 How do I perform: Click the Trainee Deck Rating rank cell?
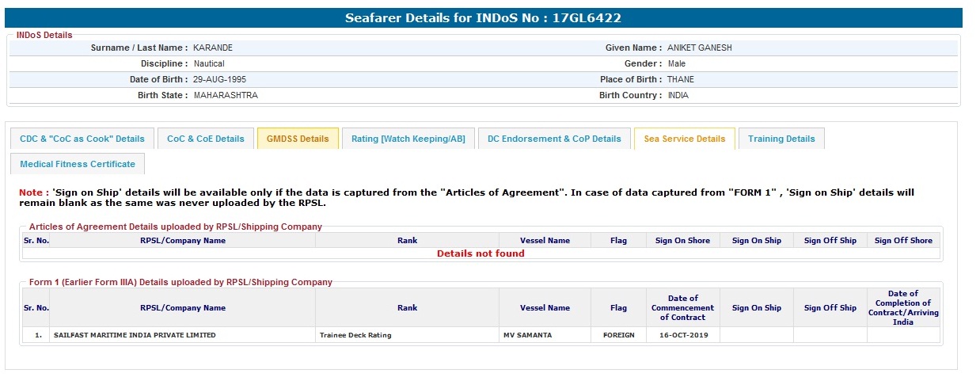[355, 335]
